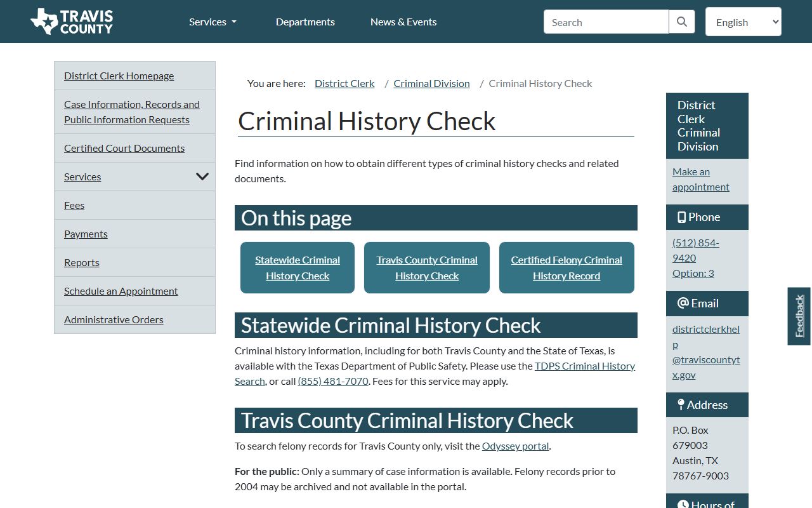Click Make an appointment link
This screenshot has height=508, width=812.
click(701, 179)
